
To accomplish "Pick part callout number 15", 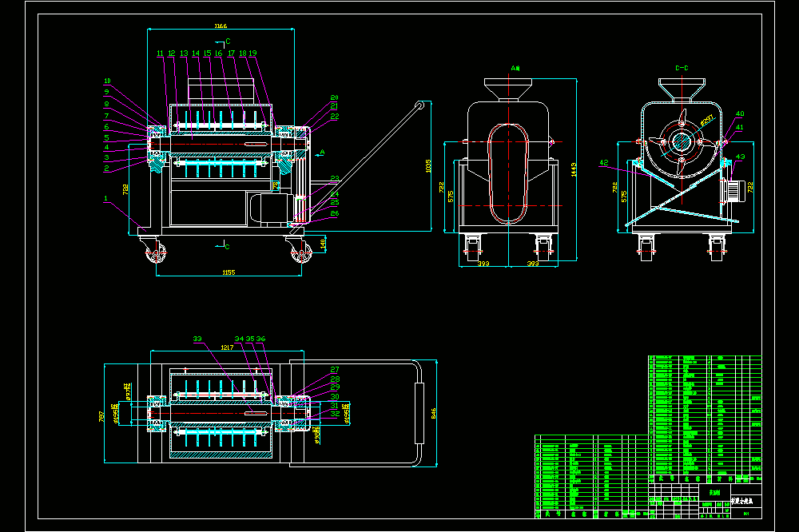I will 208,53.
